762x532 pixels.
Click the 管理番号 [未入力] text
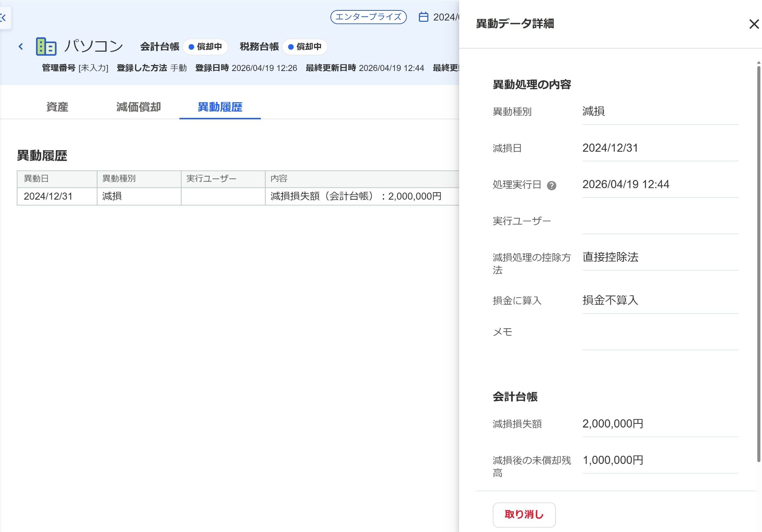pyautogui.click(x=75, y=68)
